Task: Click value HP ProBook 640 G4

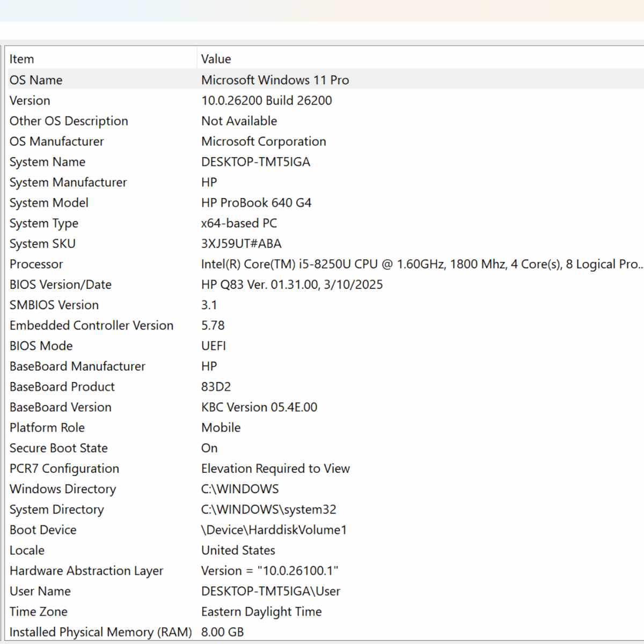Action: tap(257, 202)
